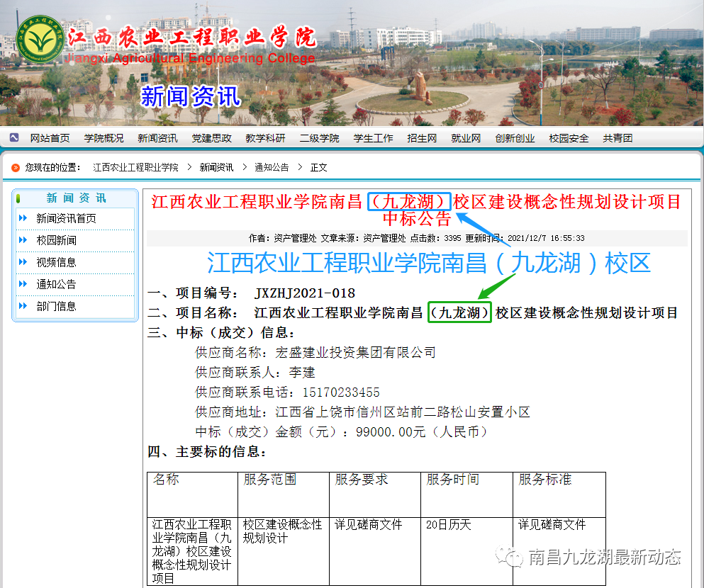Click the arrow icon beside 通知公告 in sidebar
The height and width of the screenshot is (588, 704).
(x=23, y=284)
